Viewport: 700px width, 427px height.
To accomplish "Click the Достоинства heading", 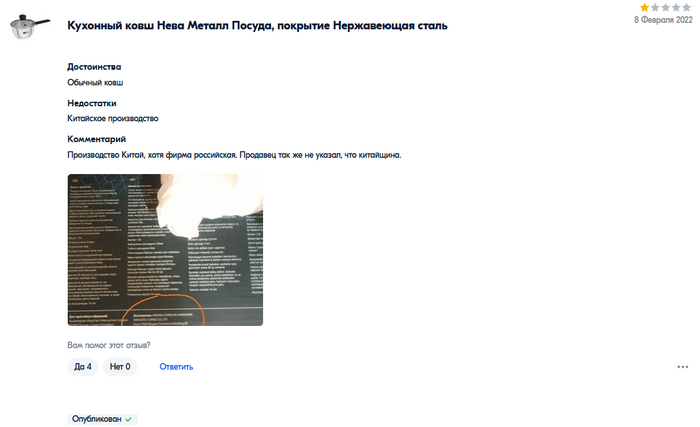I will (x=94, y=67).
